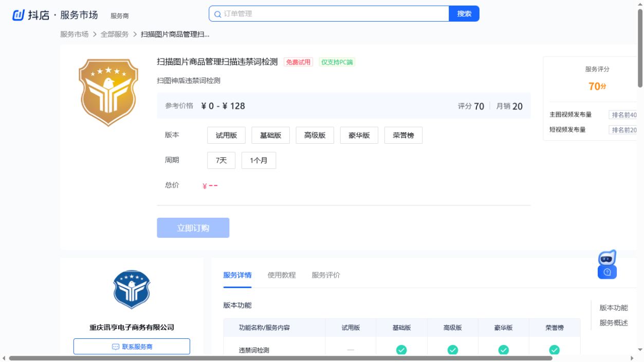Click the 荣誉榜 table column header

[555, 327]
